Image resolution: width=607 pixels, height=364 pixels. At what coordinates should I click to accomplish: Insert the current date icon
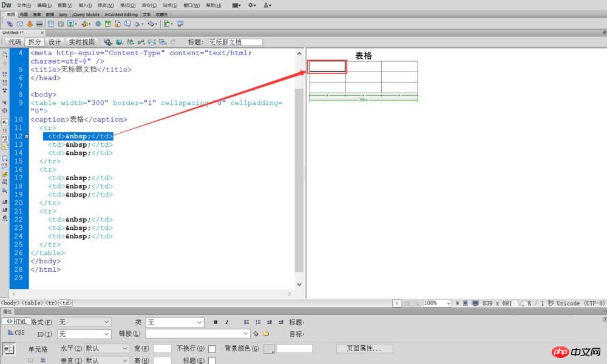[107, 24]
